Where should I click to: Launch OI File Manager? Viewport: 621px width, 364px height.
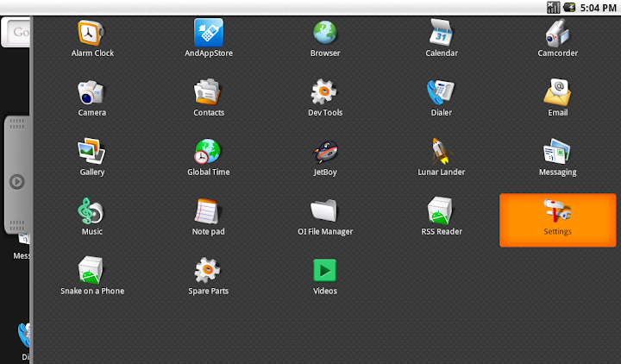(325, 217)
